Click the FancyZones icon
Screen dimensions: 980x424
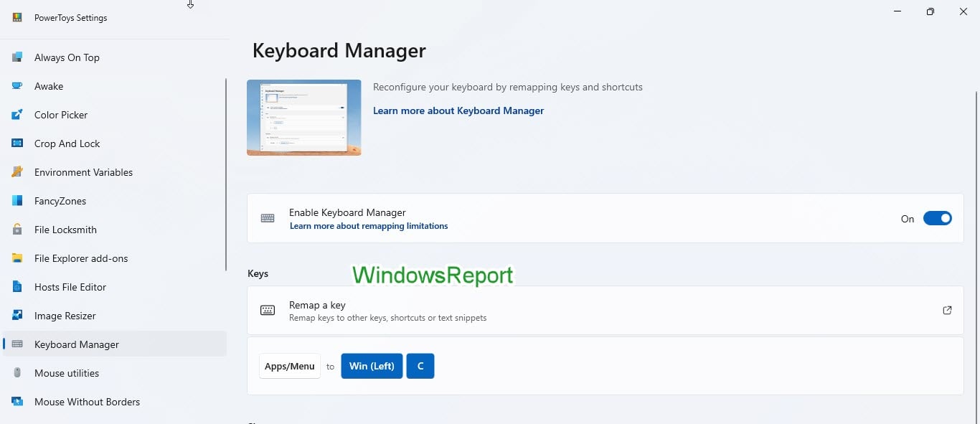[x=17, y=201]
